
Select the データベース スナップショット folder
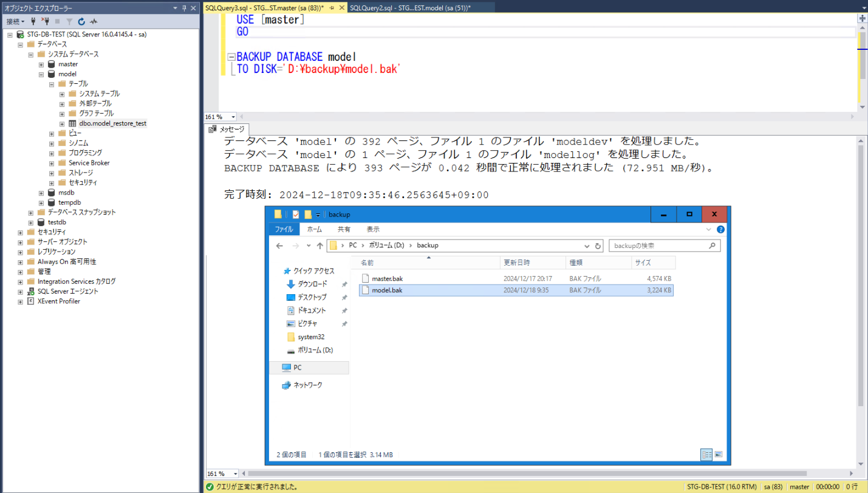click(x=81, y=212)
